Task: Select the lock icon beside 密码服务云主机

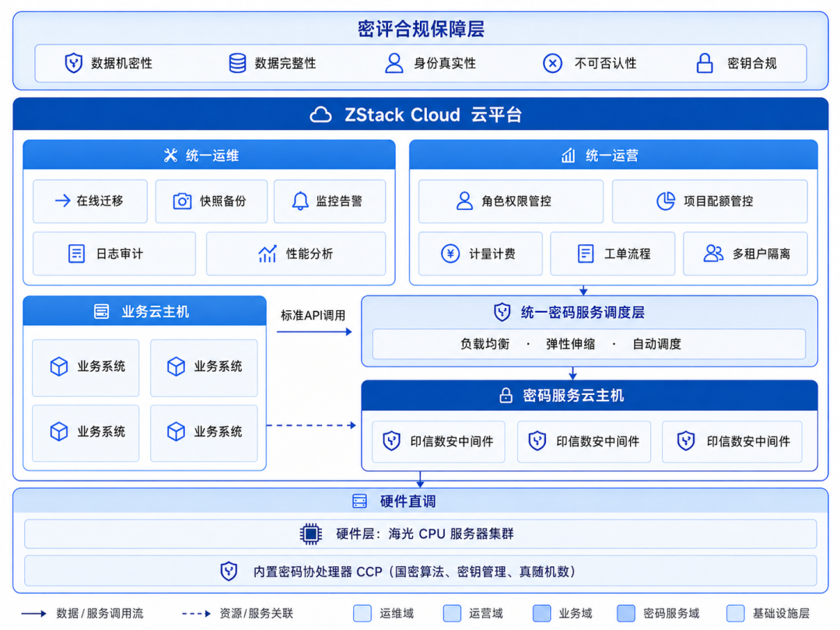Action: pyautogui.click(x=506, y=396)
